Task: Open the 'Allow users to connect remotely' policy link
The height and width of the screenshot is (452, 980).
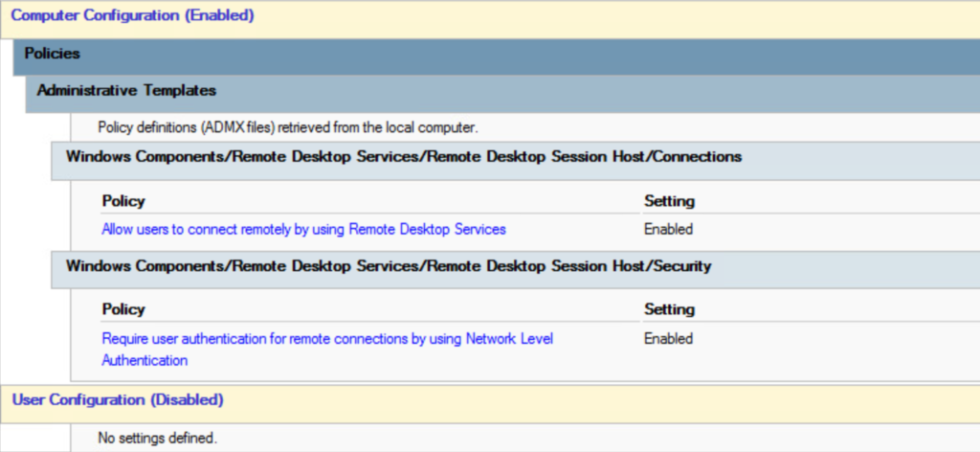Action: pos(303,230)
